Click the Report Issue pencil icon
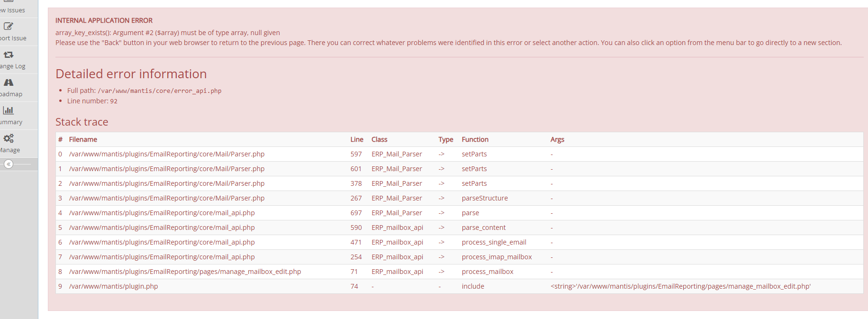The image size is (868, 319). pos(9,26)
